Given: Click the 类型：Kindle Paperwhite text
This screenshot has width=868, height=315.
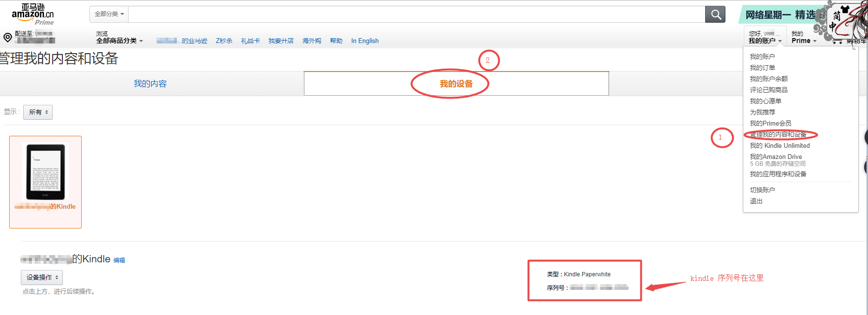Looking at the screenshot, I should (x=579, y=274).
